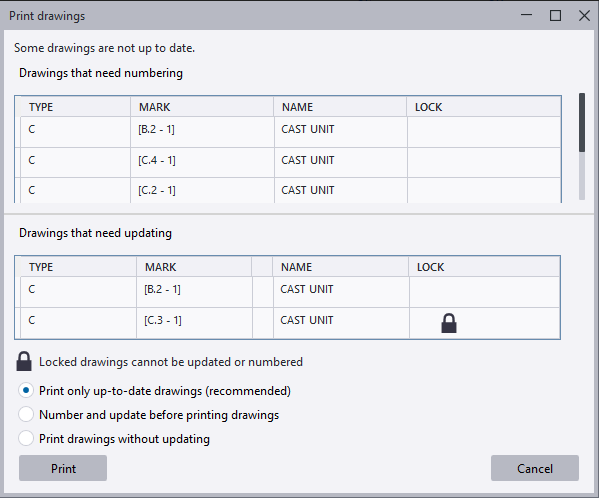Screen dimensions: 599x498
Task: Select the [C.4 - 1] row in the numbering list
Action: tap(291, 162)
